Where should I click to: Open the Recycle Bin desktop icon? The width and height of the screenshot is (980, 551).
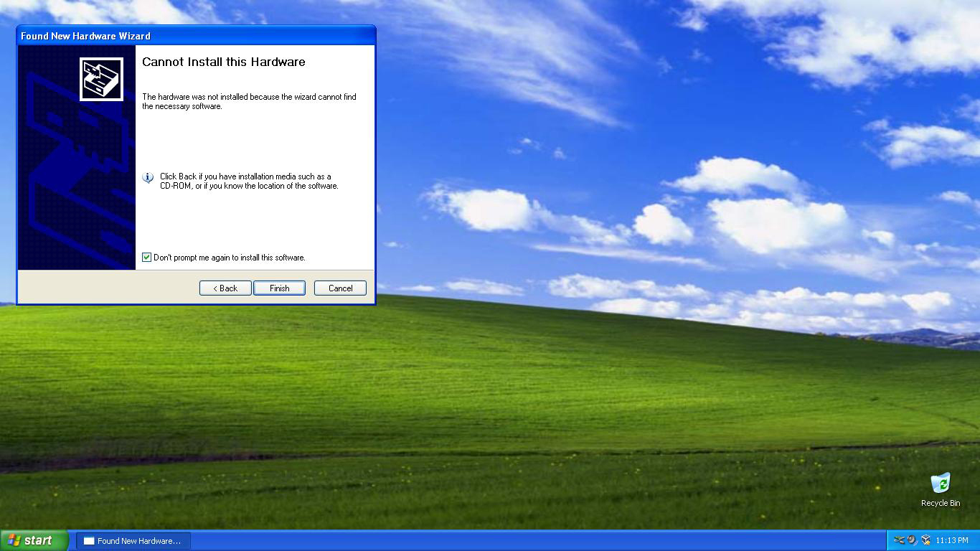[x=941, y=489]
